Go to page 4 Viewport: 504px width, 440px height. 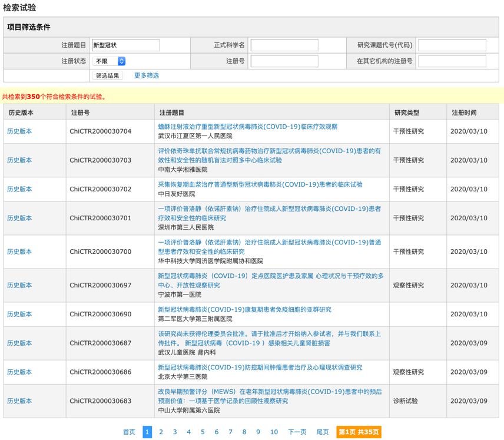188,432
